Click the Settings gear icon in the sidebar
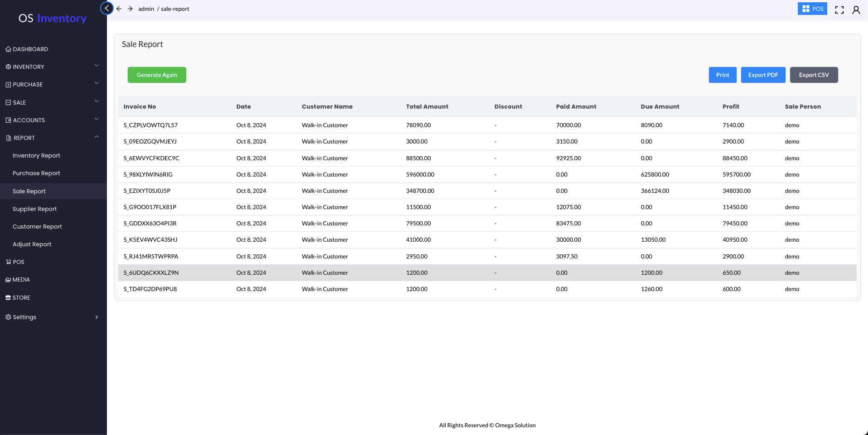868x435 pixels. (x=8, y=317)
